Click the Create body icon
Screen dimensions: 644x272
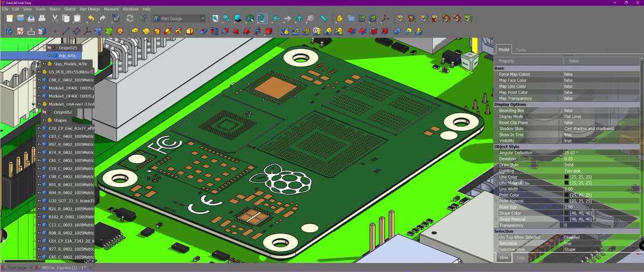coord(9,32)
